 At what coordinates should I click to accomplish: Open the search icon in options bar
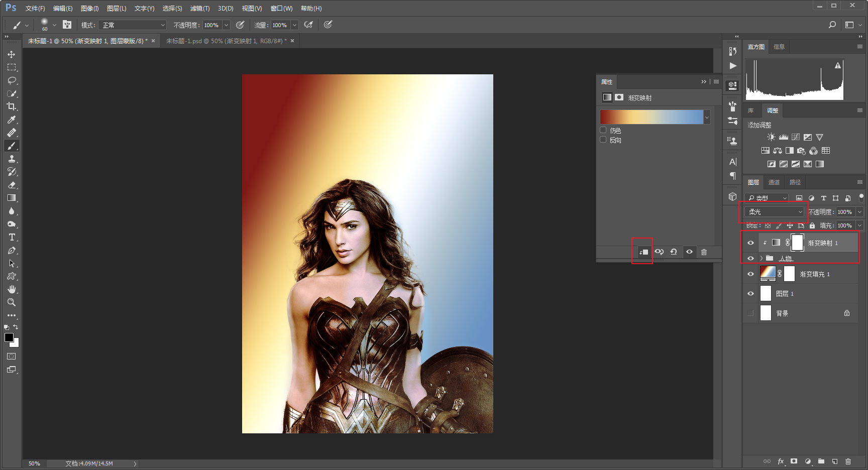(x=832, y=25)
